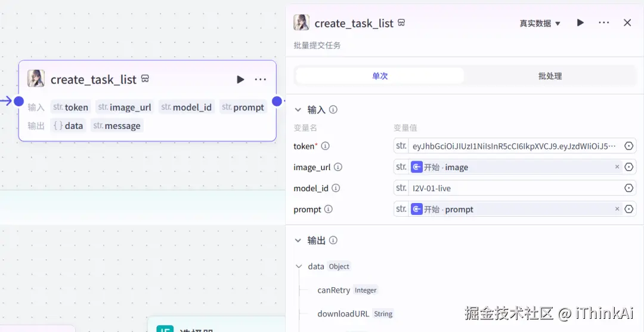Open the 真实数据 dropdown
This screenshot has width=644, height=332.
pos(540,23)
